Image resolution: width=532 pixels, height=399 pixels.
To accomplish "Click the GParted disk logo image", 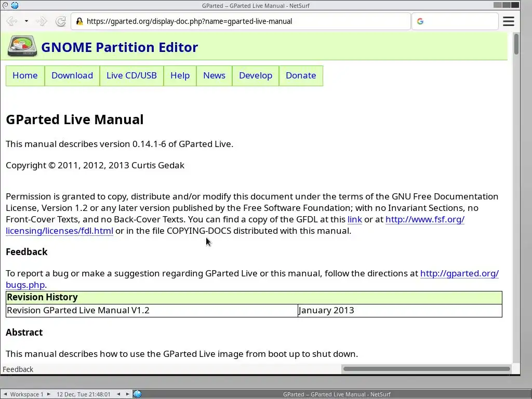I will click(22, 46).
